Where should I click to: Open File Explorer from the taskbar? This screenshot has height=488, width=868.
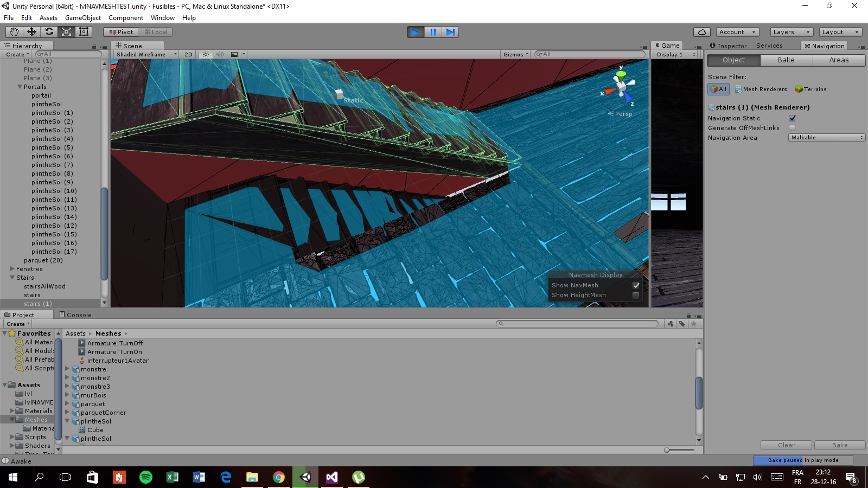[x=252, y=477]
